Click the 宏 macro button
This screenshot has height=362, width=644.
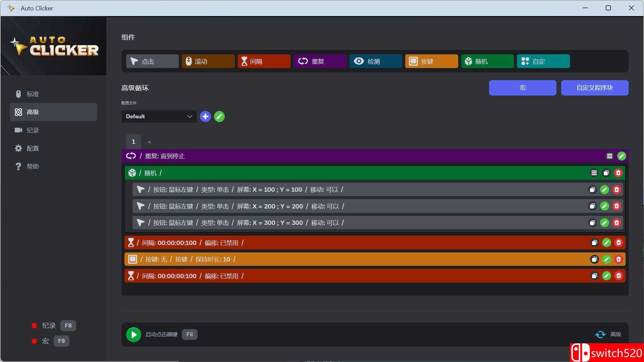522,88
